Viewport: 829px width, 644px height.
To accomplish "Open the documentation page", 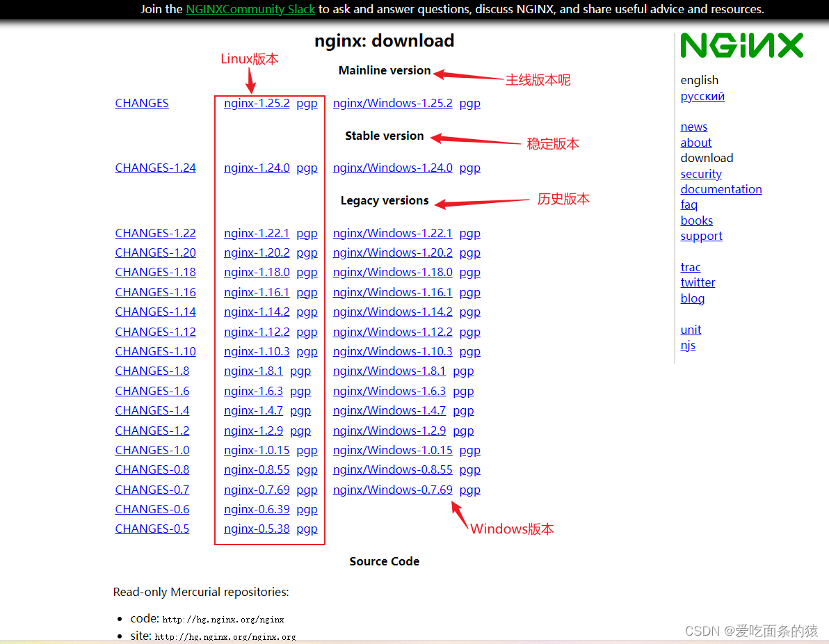I will coord(721,188).
